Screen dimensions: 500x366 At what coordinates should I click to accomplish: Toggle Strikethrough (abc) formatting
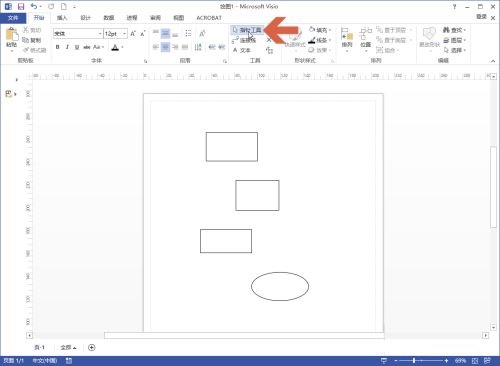tap(87, 47)
